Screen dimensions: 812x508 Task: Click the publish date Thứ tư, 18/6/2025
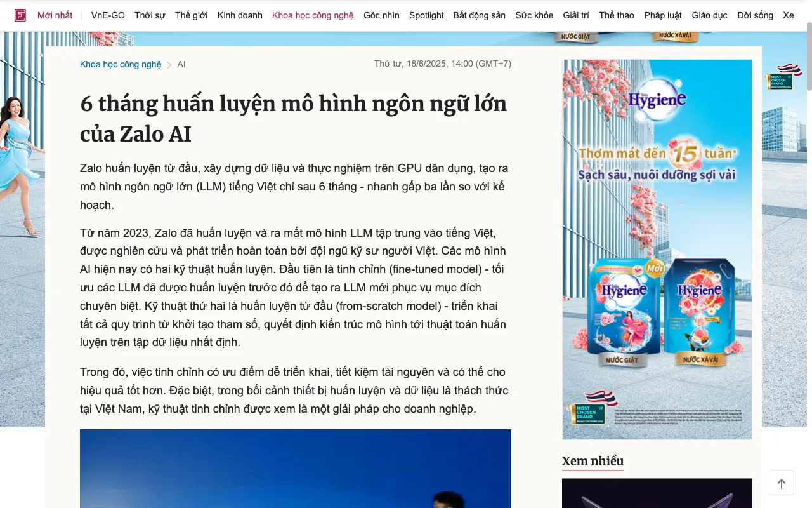pyautogui.click(x=443, y=63)
